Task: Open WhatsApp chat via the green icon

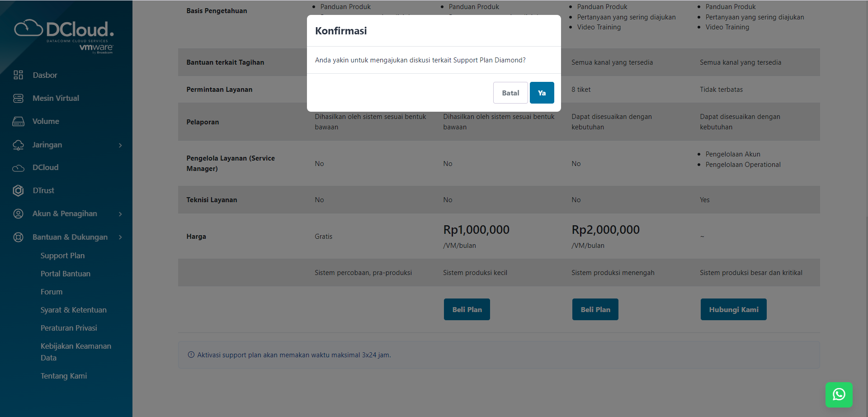Action: (839, 394)
